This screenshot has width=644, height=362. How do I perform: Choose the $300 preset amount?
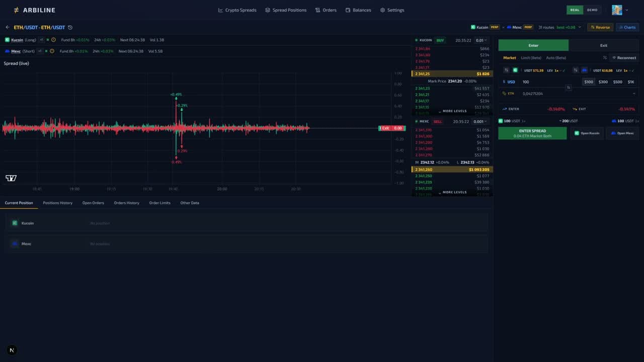(603, 82)
